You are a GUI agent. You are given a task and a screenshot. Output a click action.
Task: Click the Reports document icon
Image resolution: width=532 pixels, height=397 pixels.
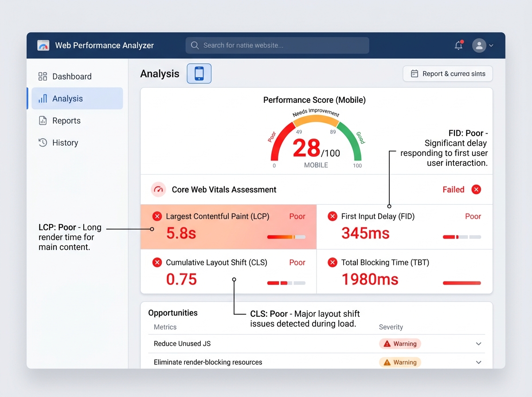coord(43,121)
